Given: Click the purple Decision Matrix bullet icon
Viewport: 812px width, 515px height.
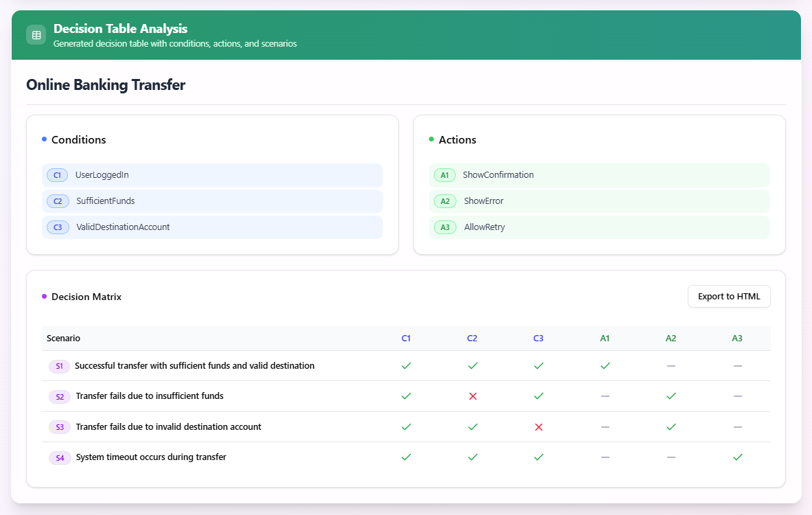Looking at the screenshot, I should 43,296.
